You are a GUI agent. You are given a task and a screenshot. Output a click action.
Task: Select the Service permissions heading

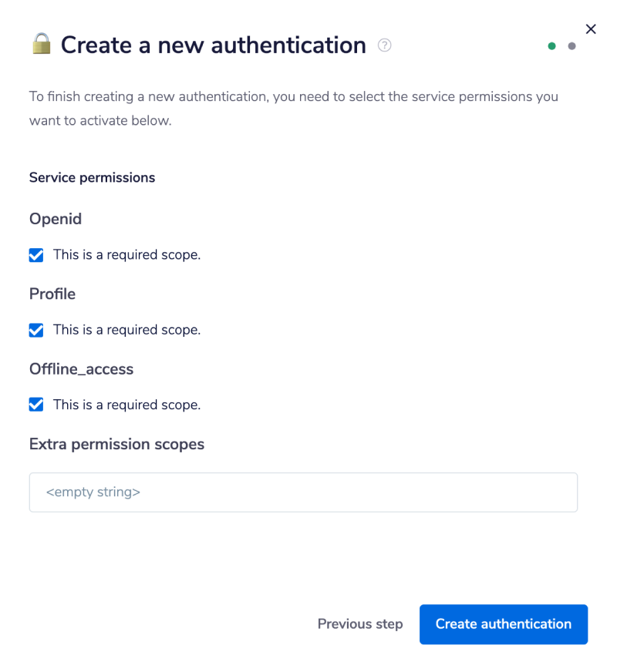92,177
